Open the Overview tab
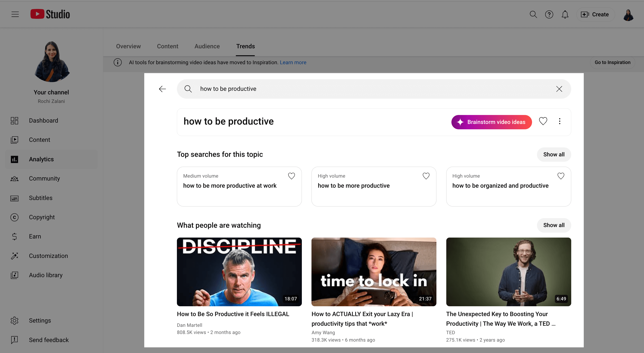Image resolution: width=644 pixels, height=353 pixels. tap(128, 46)
